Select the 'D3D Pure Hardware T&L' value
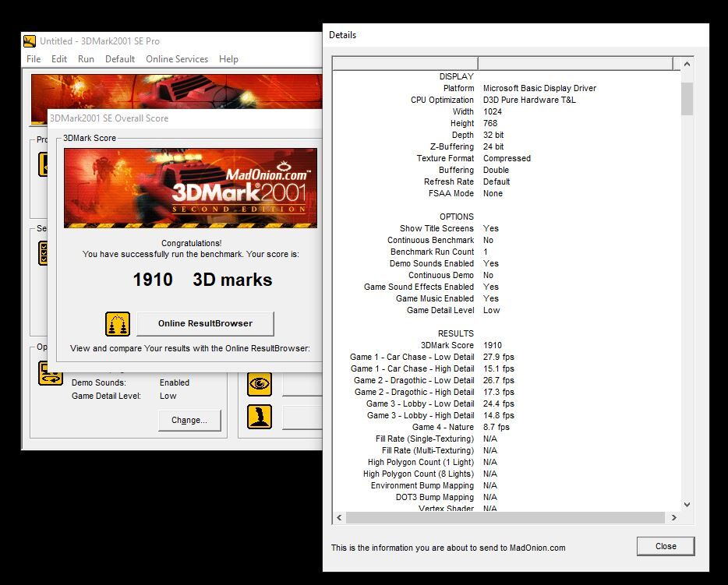The height and width of the screenshot is (585, 728). [x=529, y=100]
